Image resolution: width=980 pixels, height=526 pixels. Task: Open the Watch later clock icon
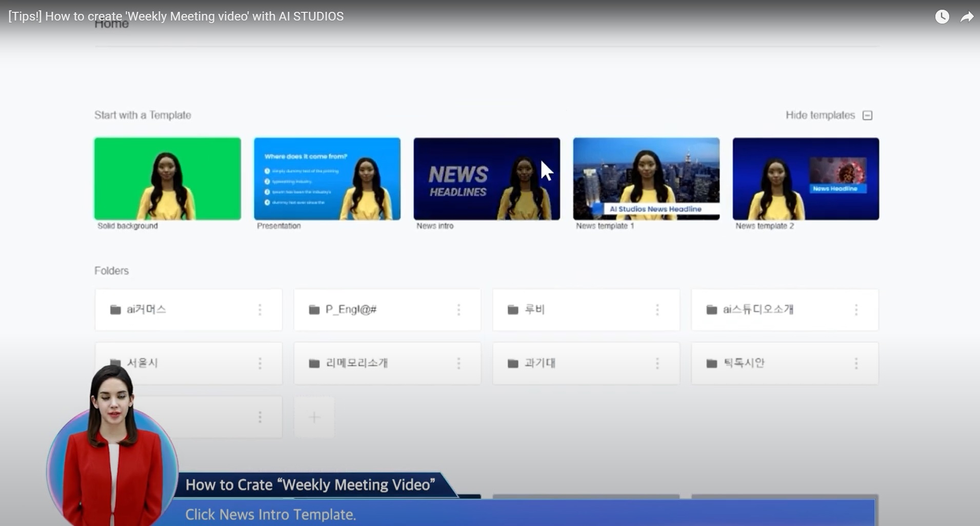click(942, 16)
